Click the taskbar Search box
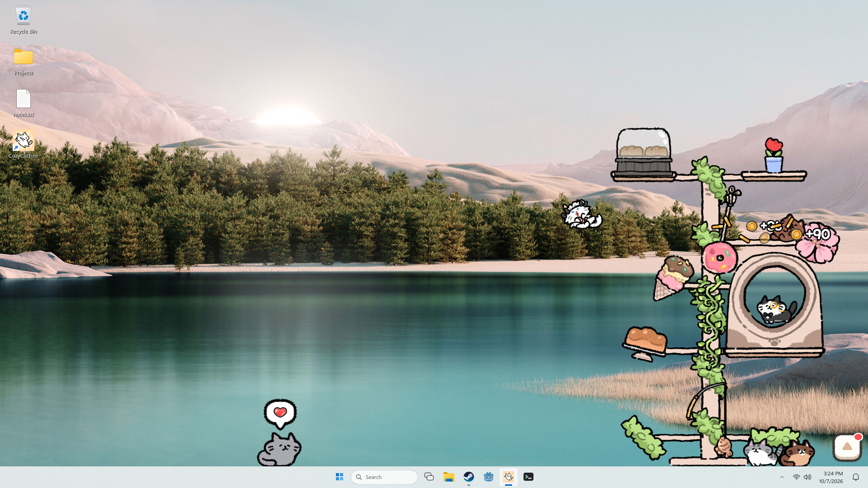This screenshot has height=488, width=868. pos(384,477)
